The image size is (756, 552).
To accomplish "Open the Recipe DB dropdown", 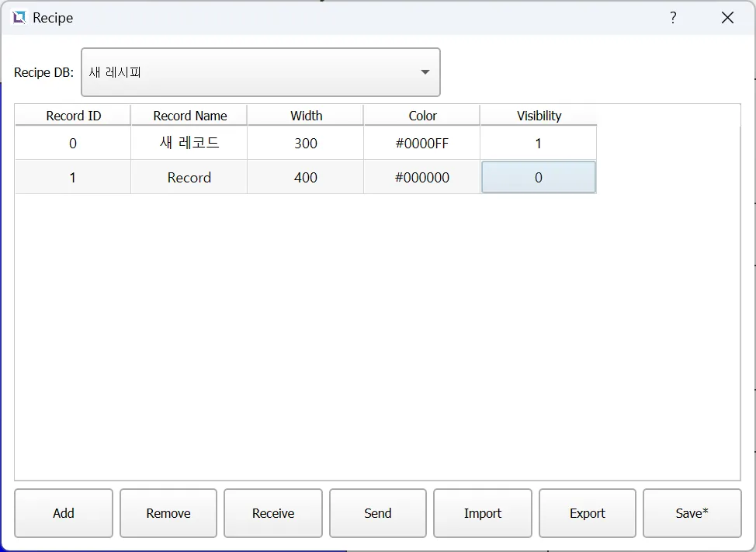I will click(x=261, y=72).
